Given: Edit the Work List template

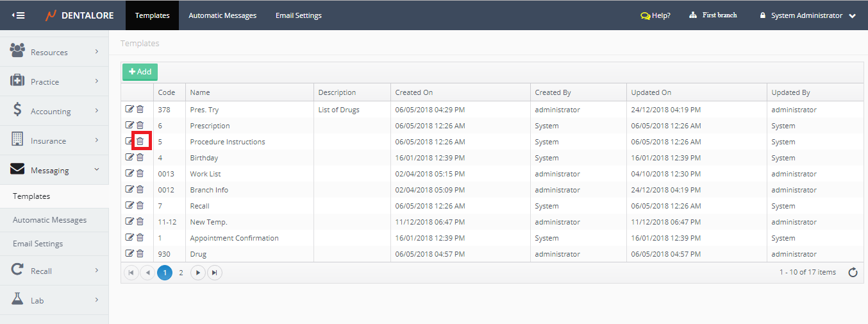Looking at the screenshot, I should [x=129, y=173].
